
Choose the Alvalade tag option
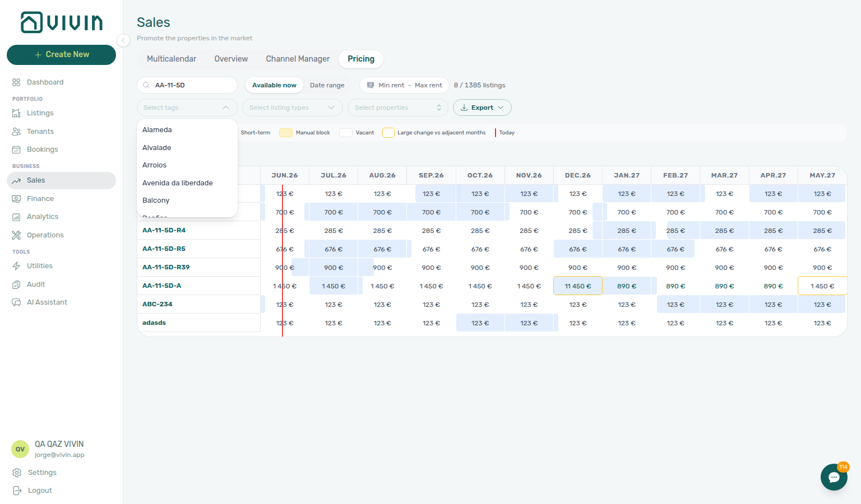click(x=187, y=148)
